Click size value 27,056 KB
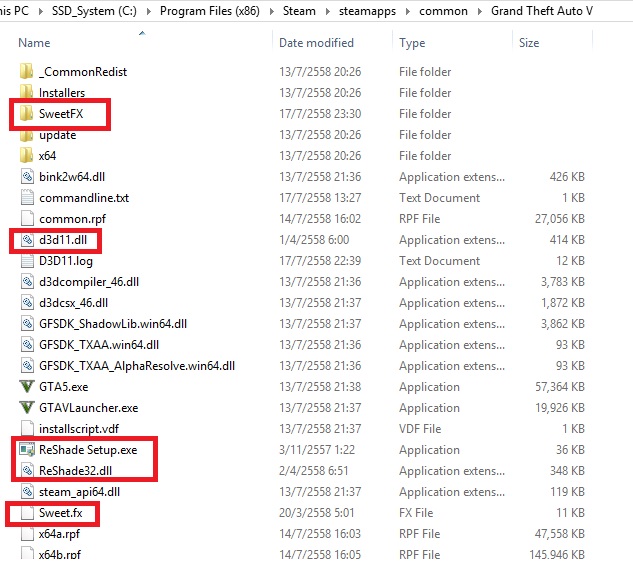 [x=560, y=219]
